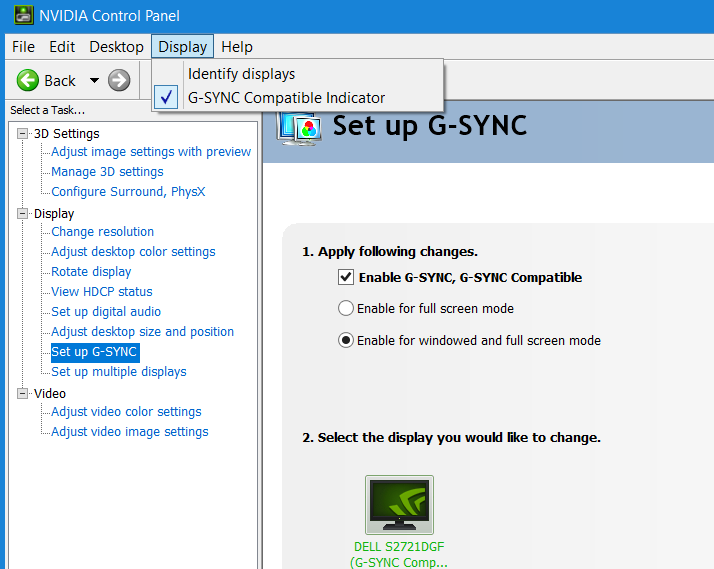Open Adjust video color settings

point(126,412)
